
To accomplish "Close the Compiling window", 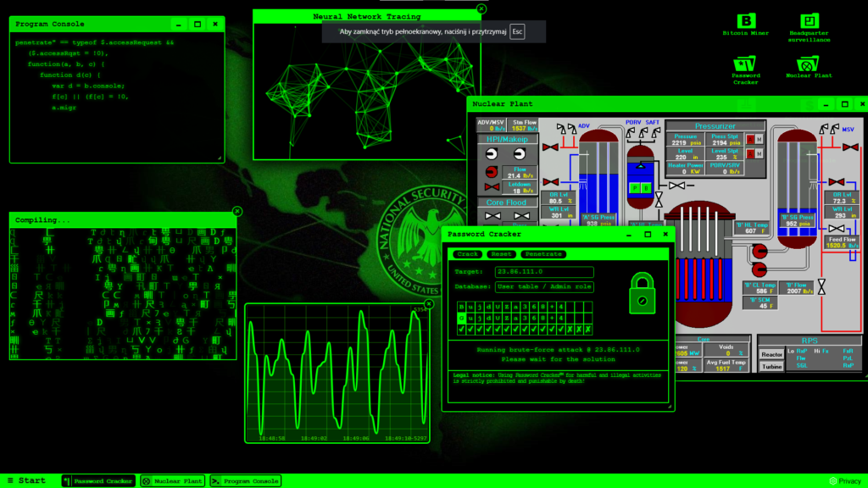I will tap(237, 212).
